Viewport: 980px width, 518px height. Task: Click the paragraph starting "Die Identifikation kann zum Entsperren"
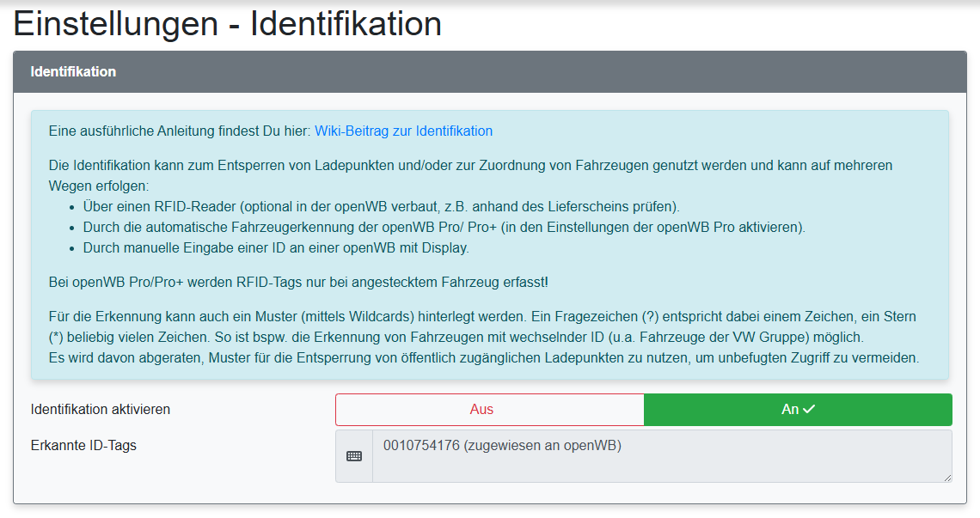click(x=470, y=164)
